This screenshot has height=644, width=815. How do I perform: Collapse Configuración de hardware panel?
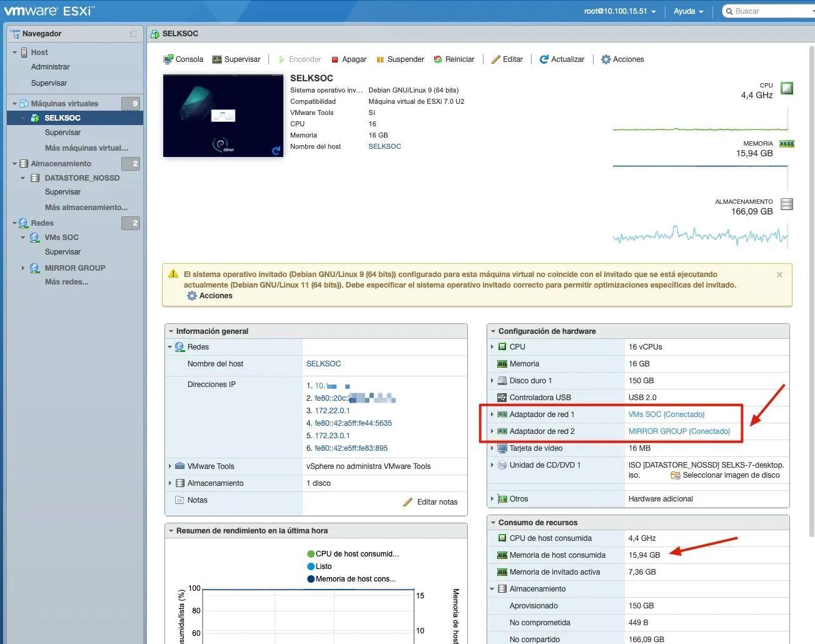(x=493, y=331)
